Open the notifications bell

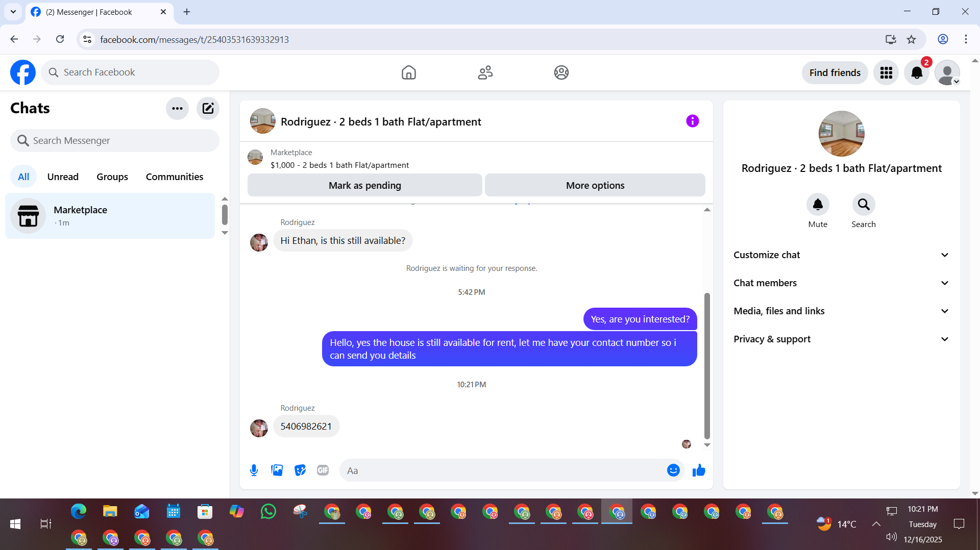(917, 72)
